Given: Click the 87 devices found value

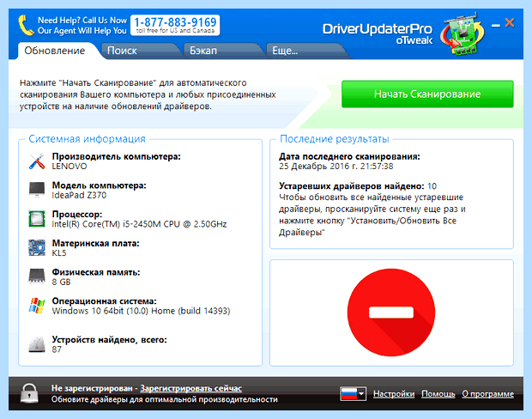Looking at the screenshot, I should tap(57, 349).
